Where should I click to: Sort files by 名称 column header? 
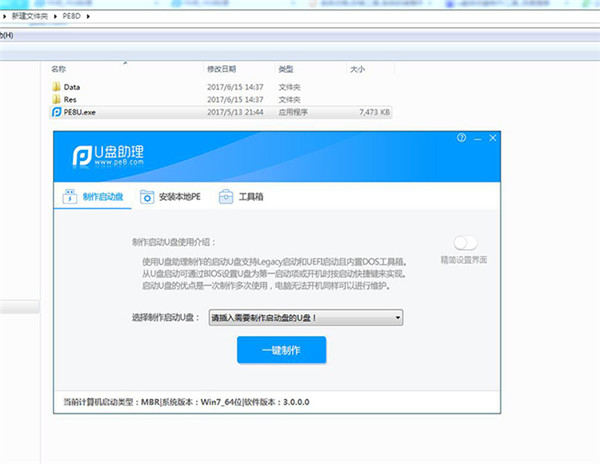pos(58,69)
